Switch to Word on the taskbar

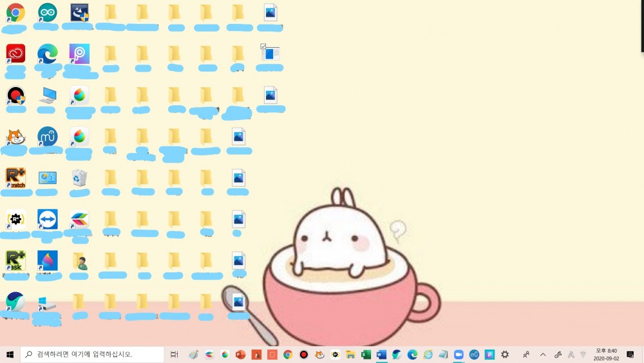[381, 355]
